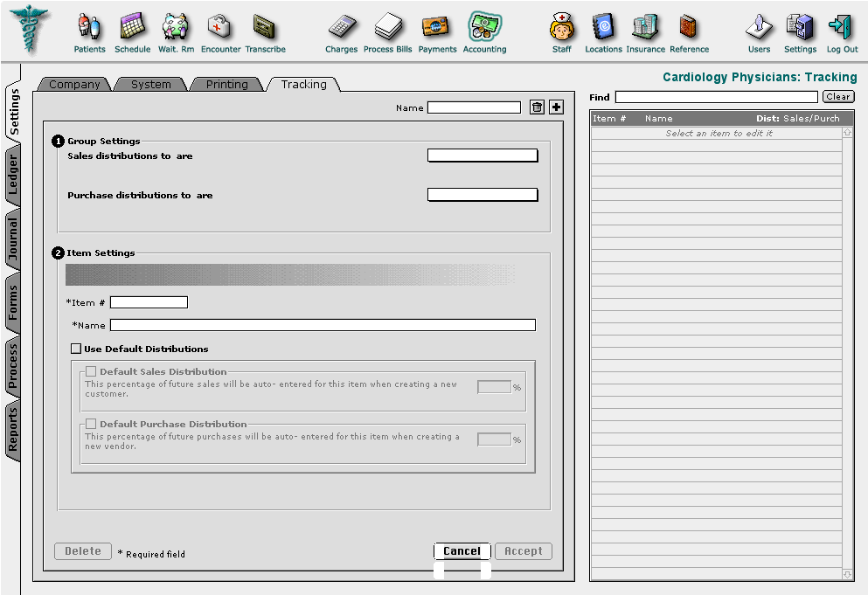
Task: Open the Locations address book icon
Action: click(603, 27)
